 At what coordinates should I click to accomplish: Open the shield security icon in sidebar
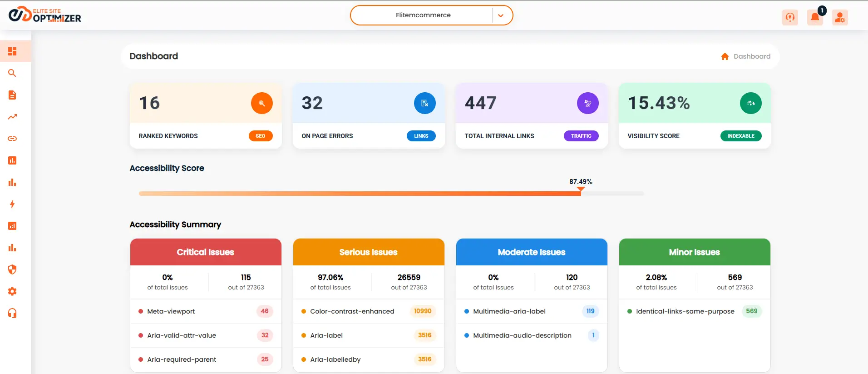(12, 269)
